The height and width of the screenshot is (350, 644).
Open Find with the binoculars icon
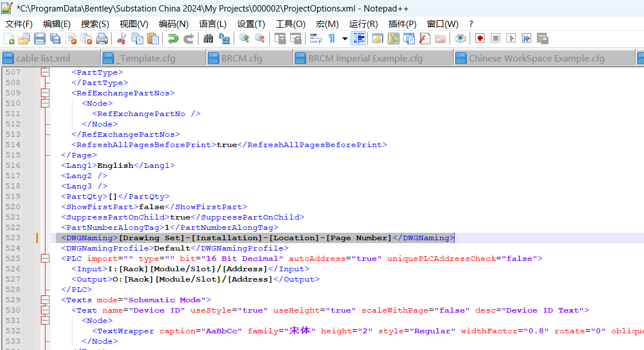pos(208,39)
